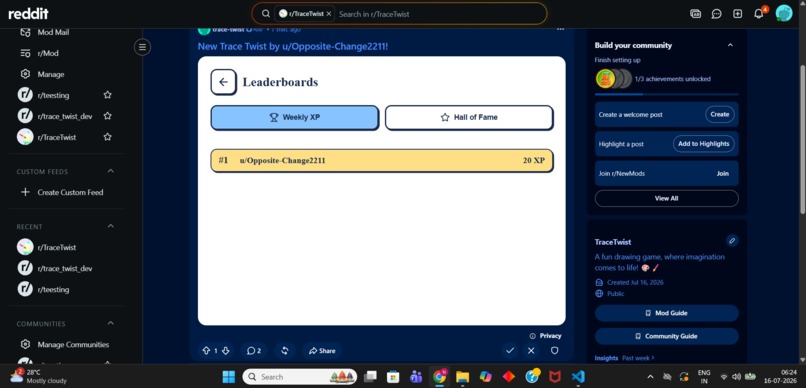Click the Windows taskbar Search box

pos(300,377)
